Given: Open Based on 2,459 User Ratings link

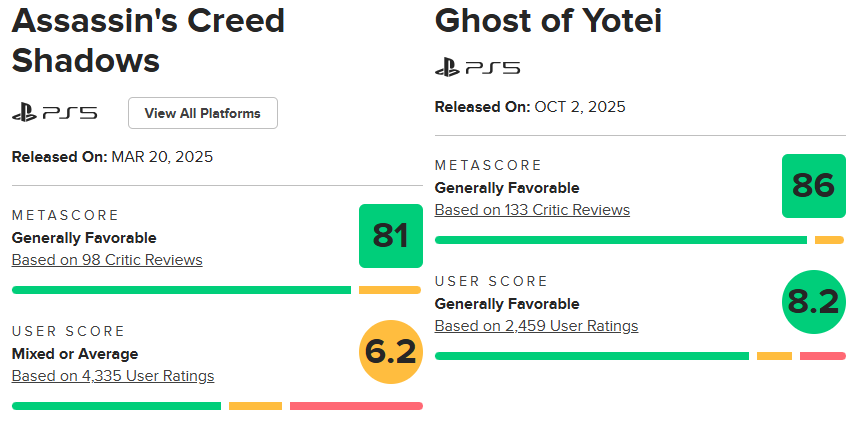Looking at the screenshot, I should (x=536, y=326).
